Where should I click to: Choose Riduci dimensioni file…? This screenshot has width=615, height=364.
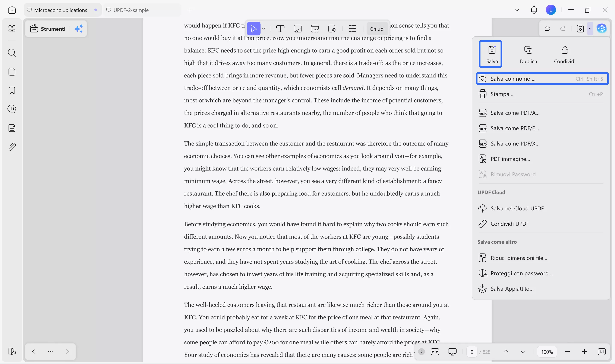tap(541, 258)
